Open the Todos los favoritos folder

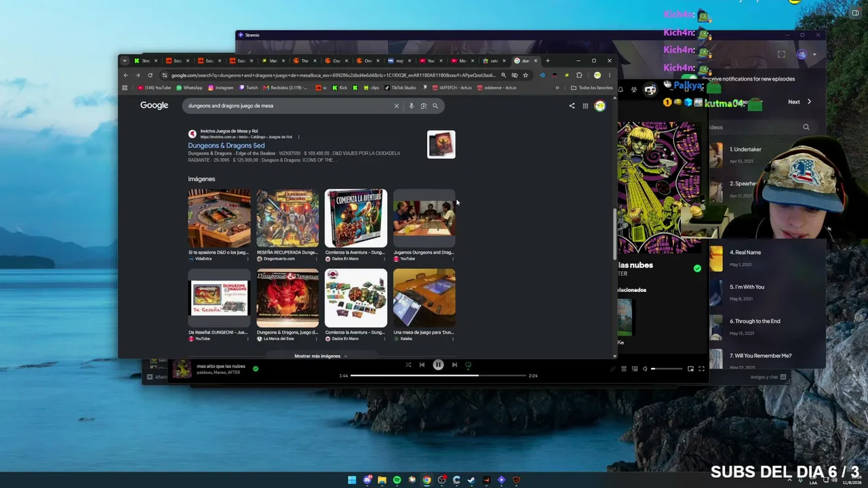[x=591, y=87]
